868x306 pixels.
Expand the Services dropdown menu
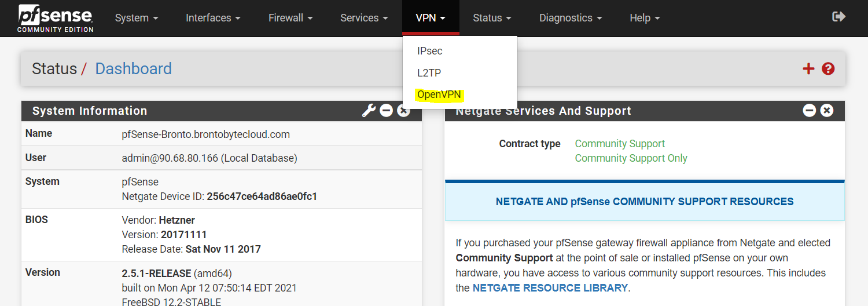[364, 18]
